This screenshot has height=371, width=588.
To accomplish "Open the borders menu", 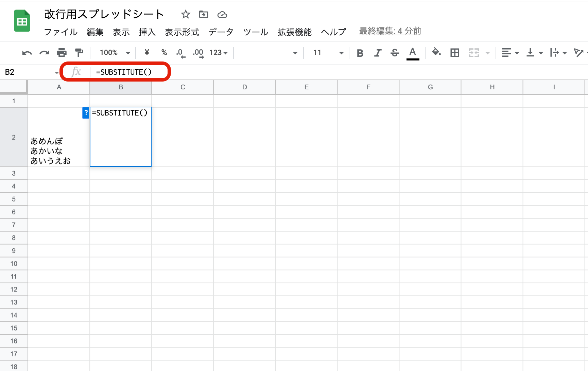I will [455, 53].
